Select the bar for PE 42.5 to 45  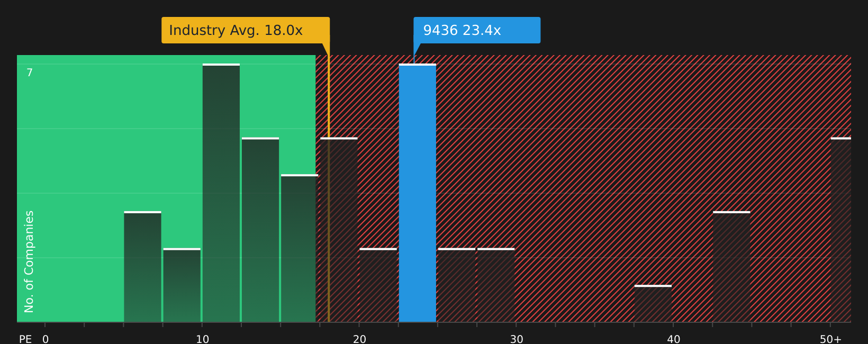click(731, 267)
